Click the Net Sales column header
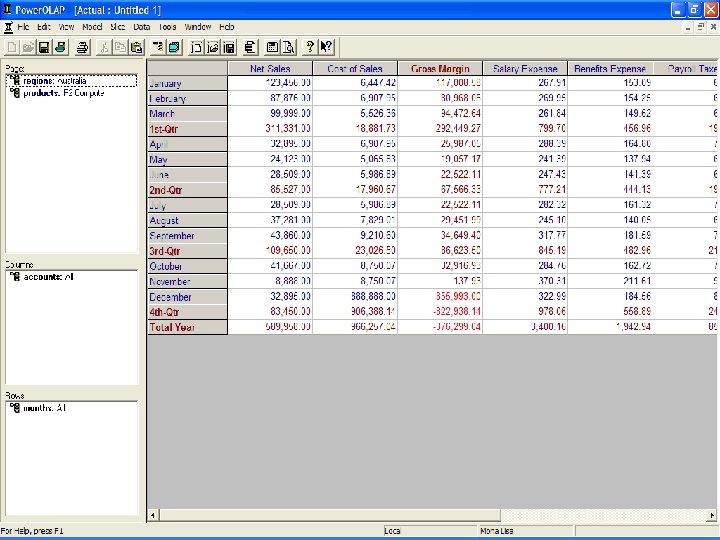 click(x=270, y=68)
